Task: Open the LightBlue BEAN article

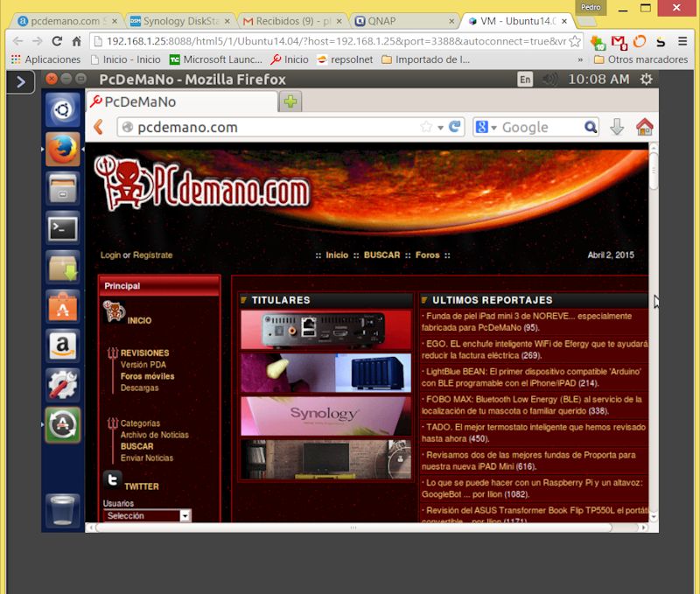Action: coord(531,377)
